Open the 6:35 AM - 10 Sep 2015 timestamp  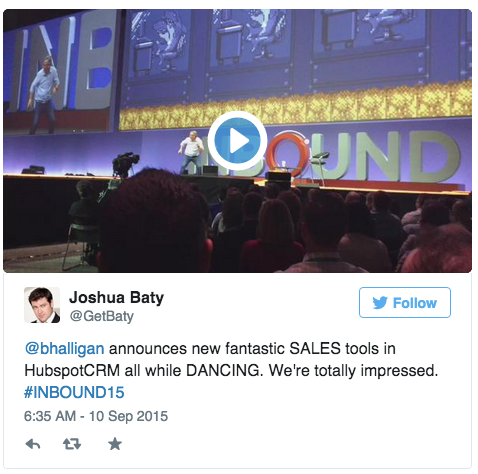(96, 416)
